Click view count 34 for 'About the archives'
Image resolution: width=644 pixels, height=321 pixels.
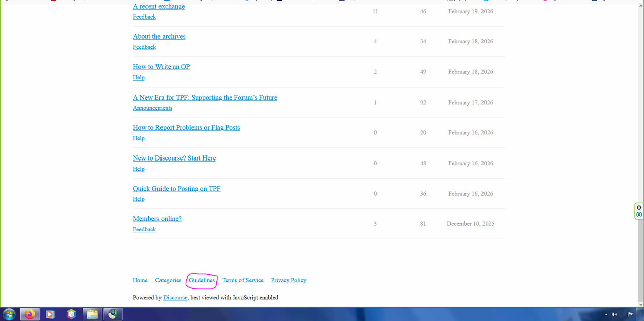pyautogui.click(x=423, y=41)
